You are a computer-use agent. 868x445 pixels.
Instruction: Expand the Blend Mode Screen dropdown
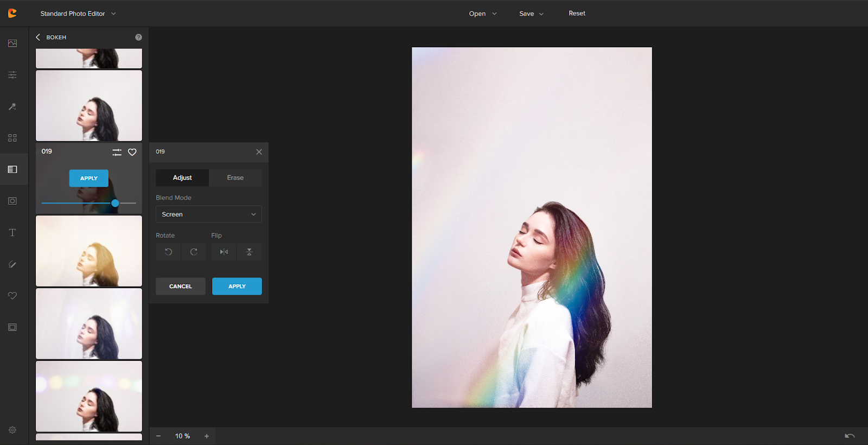(x=208, y=214)
